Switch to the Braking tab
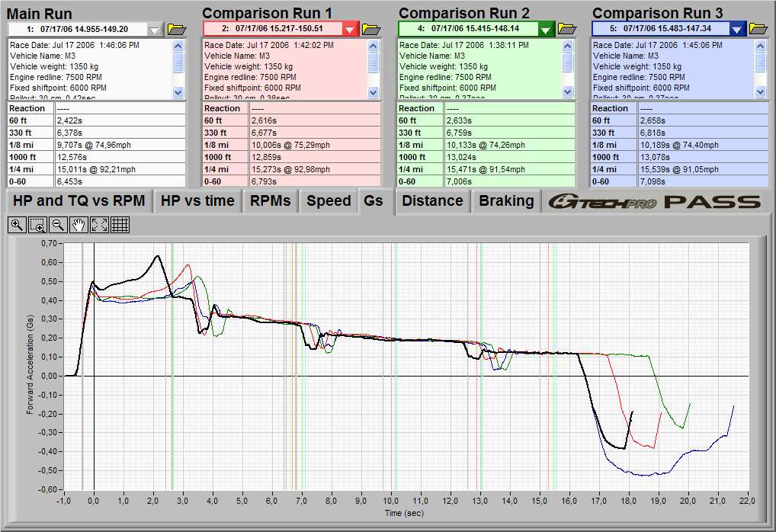This screenshot has width=776, height=532. point(506,201)
